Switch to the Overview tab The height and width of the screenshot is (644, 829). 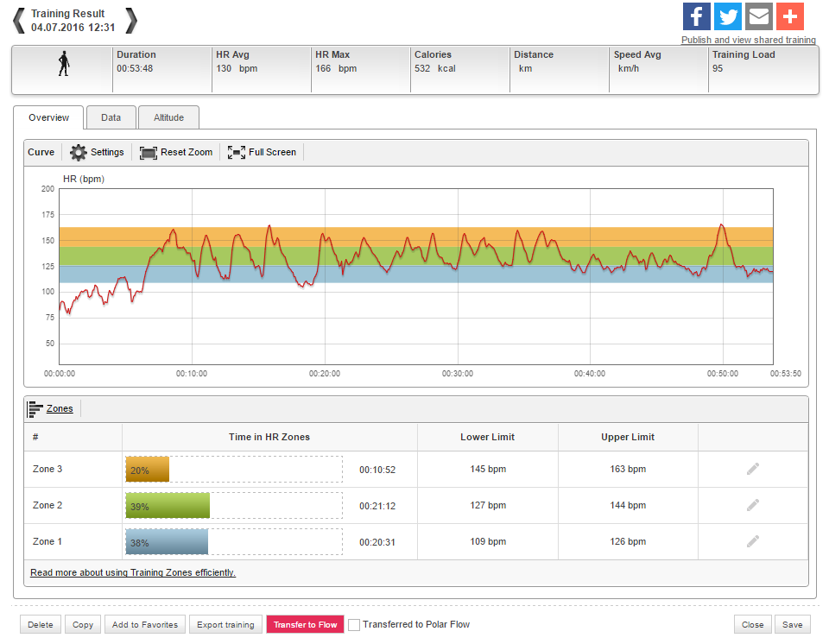point(48,117)
